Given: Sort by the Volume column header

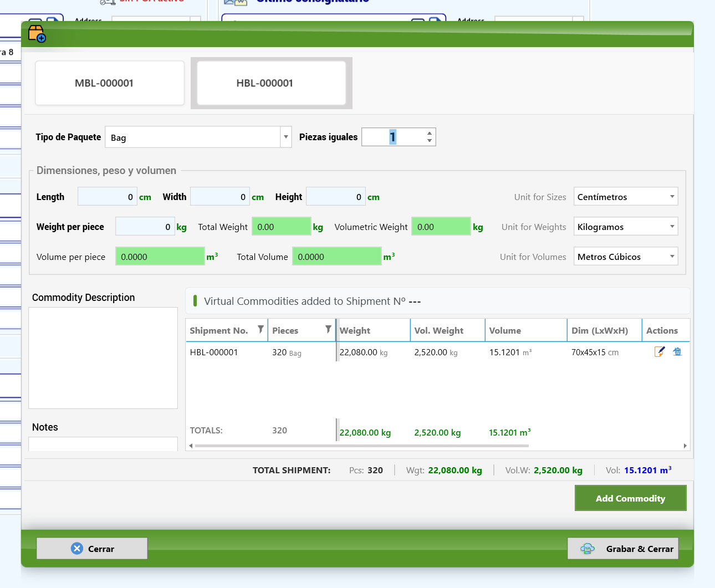Looking at the screenshot, I should [526, 330].
